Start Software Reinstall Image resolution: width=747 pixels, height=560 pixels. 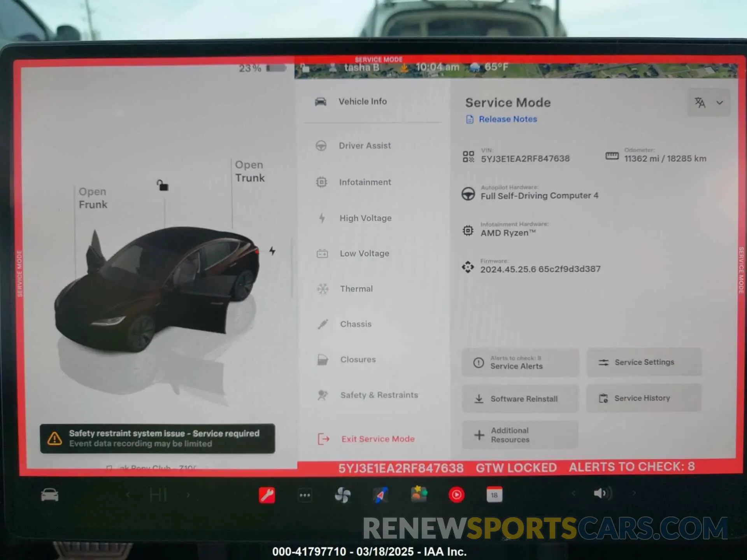[x=520, y=399]
